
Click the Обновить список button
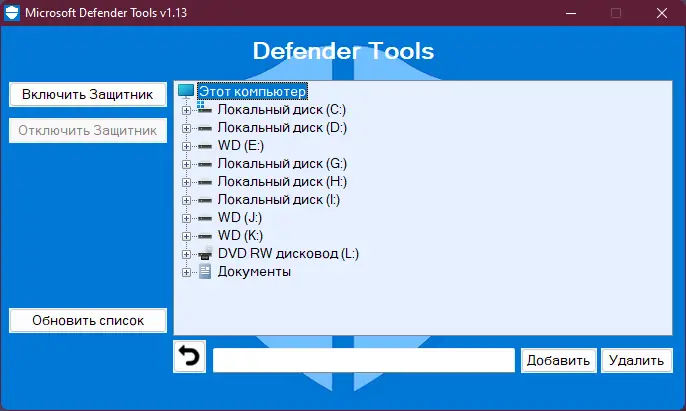point(88,320)
